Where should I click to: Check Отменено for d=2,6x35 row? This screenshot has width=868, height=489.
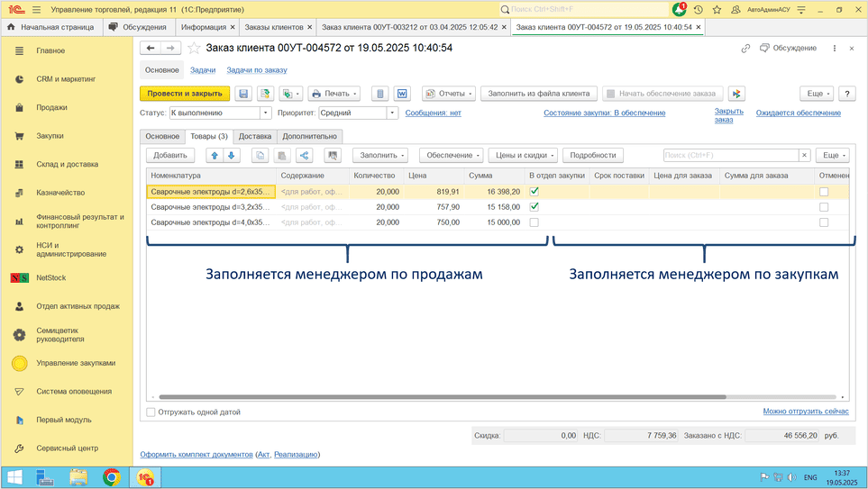point(824,192)
